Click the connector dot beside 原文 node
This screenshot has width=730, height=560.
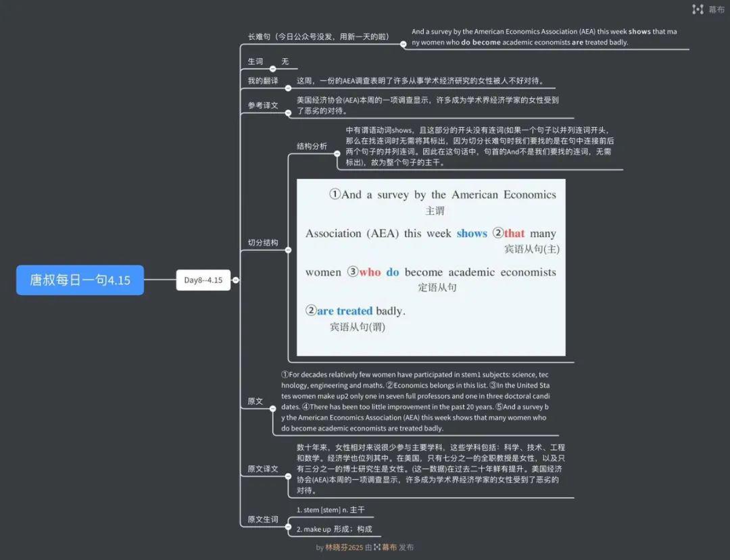(x=273, y=409)
